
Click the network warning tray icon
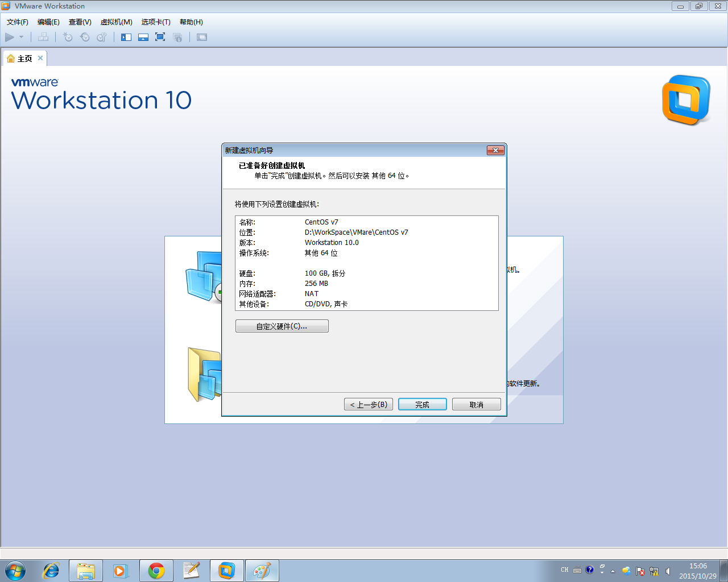tap(654, 571)
